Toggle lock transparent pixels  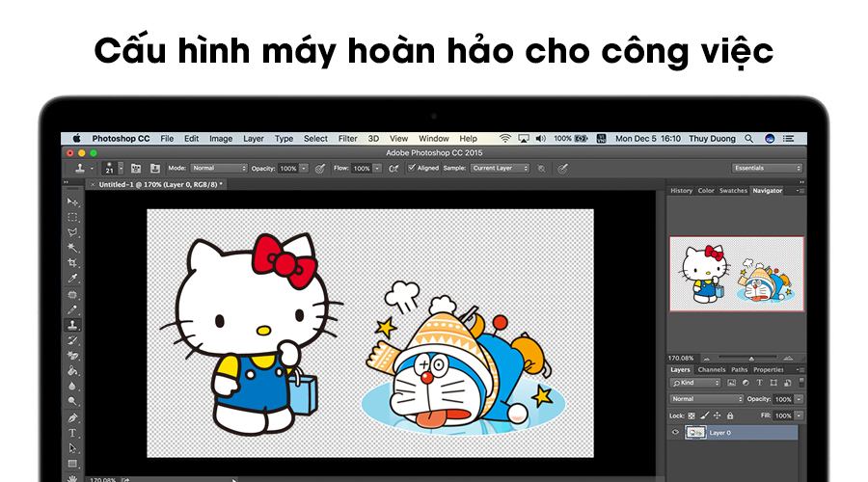(692, 415)
